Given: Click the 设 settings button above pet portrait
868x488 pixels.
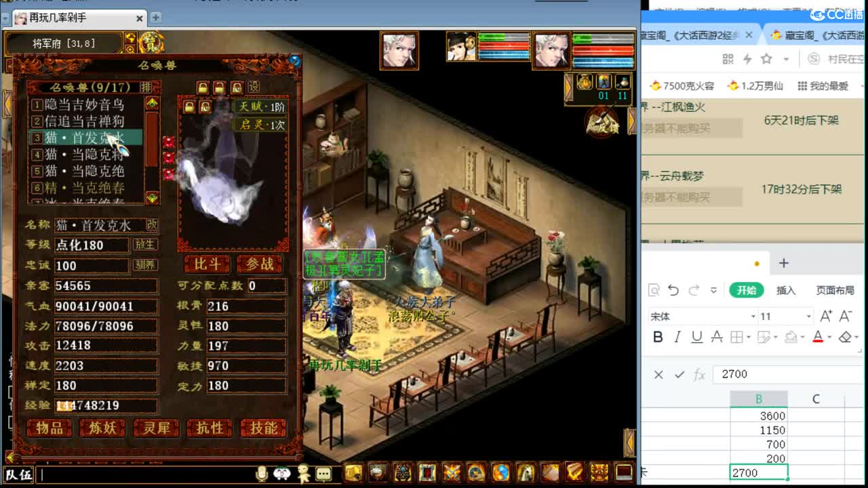Looking at the screenshot, I should (254, 87).
